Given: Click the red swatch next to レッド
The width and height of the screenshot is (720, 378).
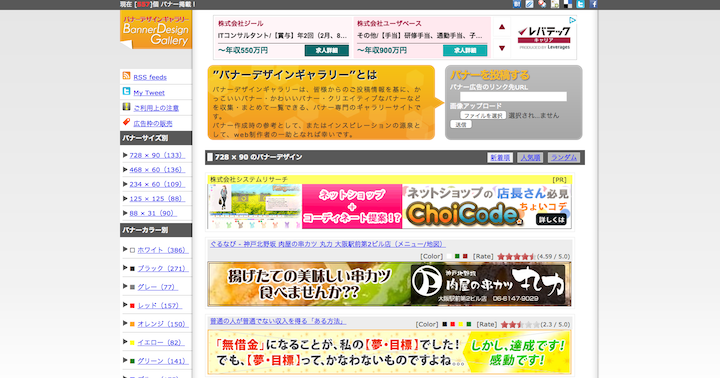Looking at the screenshot, I should pyautogui.click(x=132, y=305).
